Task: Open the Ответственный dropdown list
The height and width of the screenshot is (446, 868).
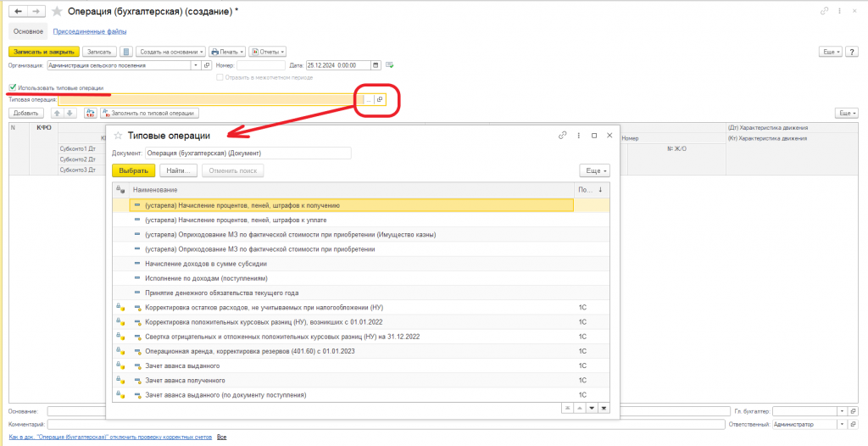Action: (x=843, y=425)
